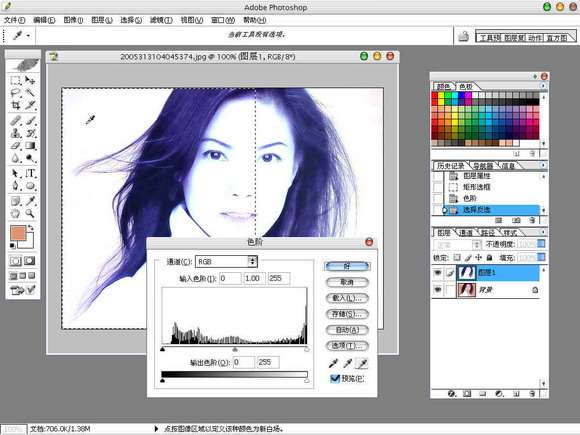Image resolution: width=580 pixels, height=435 pixels.
Task: Click the first input levels field showing 0
Action: click(230, 278)
